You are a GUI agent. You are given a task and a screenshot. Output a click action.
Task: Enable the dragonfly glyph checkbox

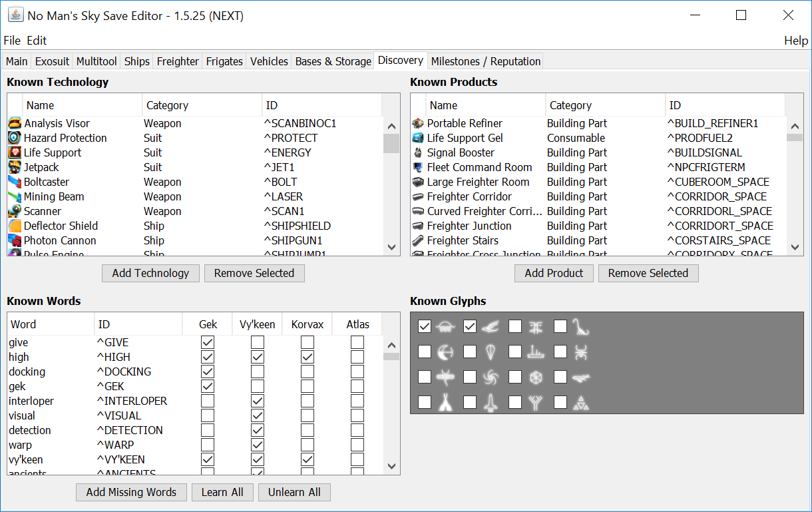point(425,377)
